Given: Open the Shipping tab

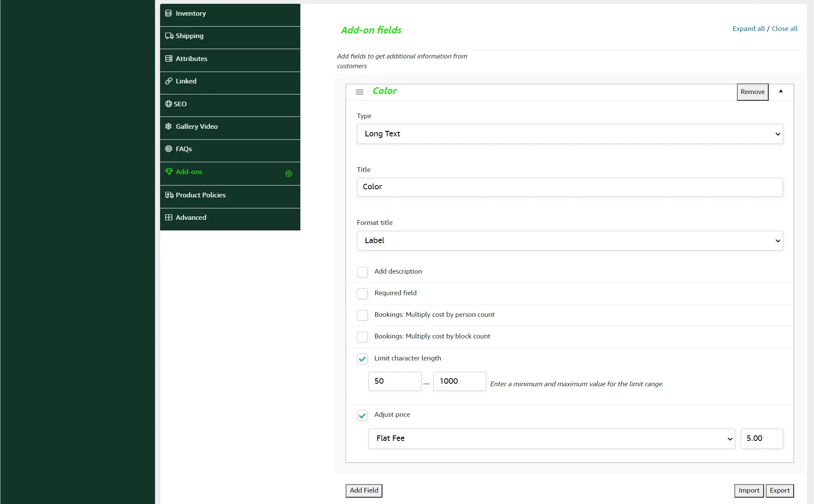Looking at the screenshot, I should coord(230,38).
